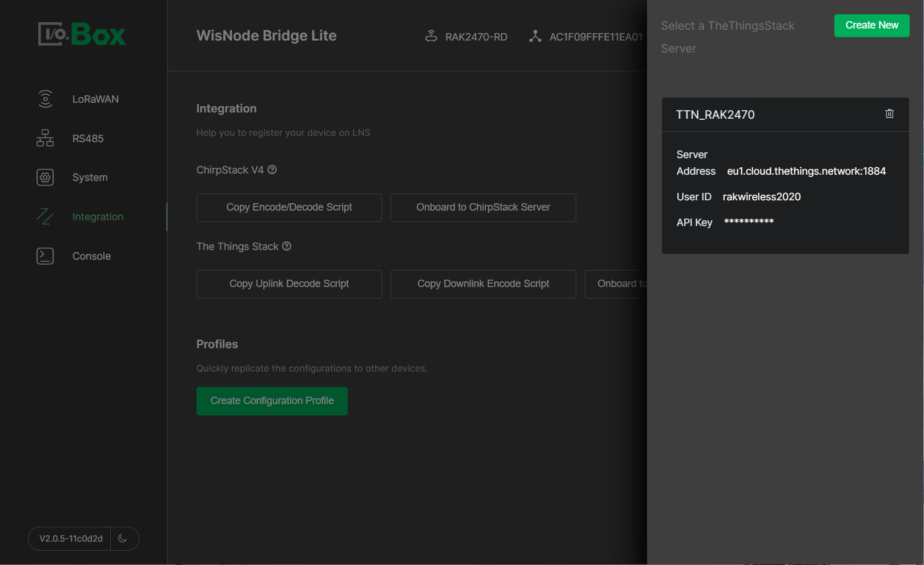Click the ChirpStack V4 help question icon

tap(272, 169)
